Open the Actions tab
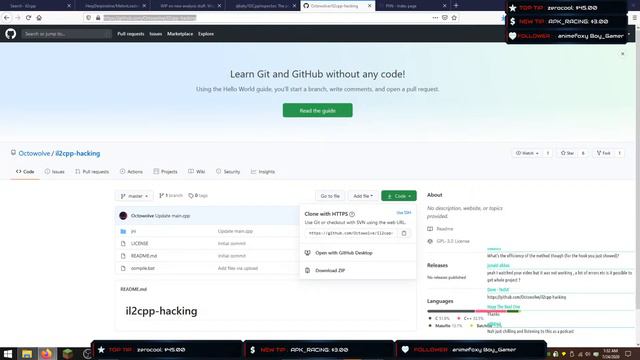Viewport: 640px width, 360px height. [x=131, y=172]
